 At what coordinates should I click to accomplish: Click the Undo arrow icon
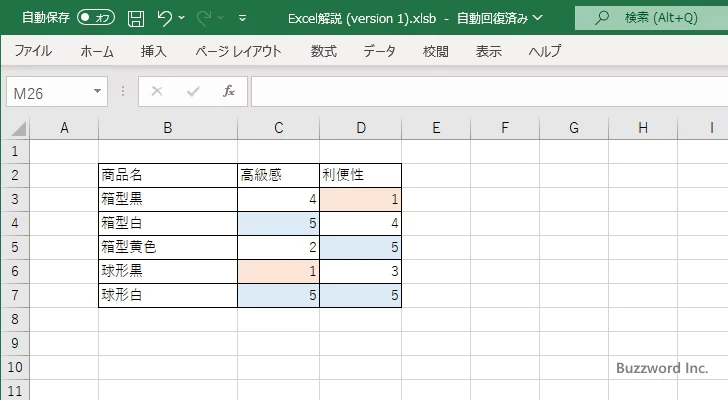pos(164,18)
